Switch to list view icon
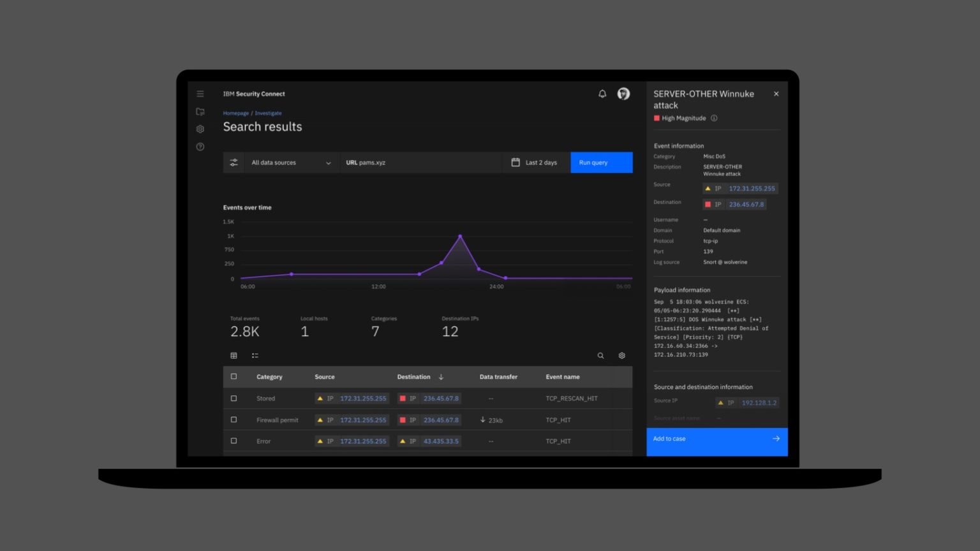 click(255, 356)
